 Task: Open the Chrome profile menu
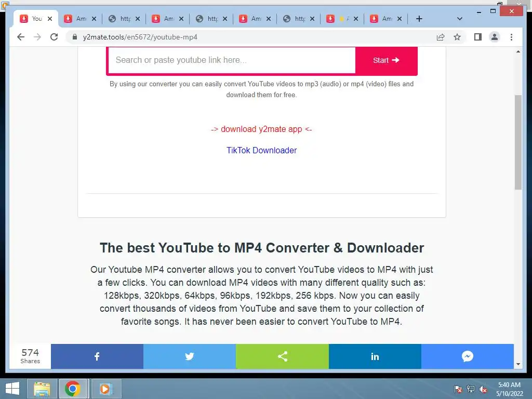[x=495, y=37]
